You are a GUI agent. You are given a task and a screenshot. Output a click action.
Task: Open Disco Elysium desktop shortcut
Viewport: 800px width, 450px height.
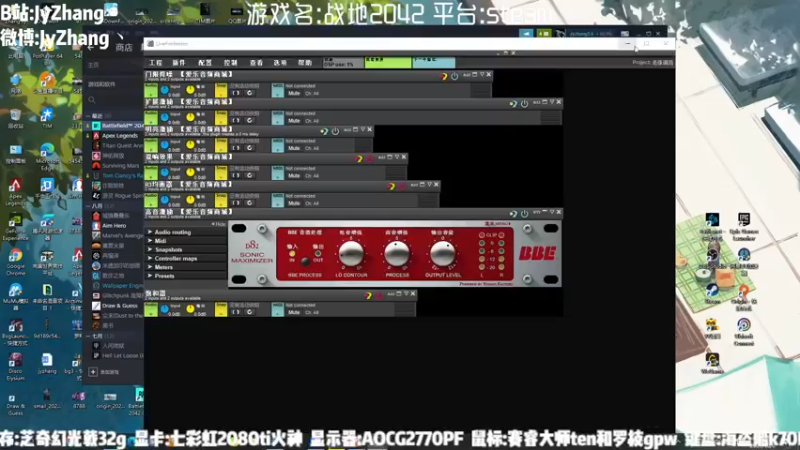tap(15, 366)
